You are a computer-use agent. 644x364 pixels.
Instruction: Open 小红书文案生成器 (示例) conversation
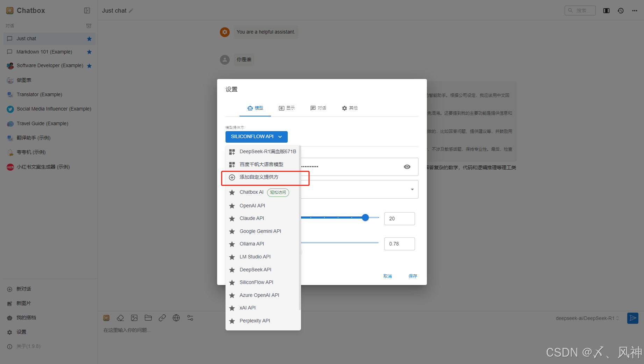(x=49, y=167)
